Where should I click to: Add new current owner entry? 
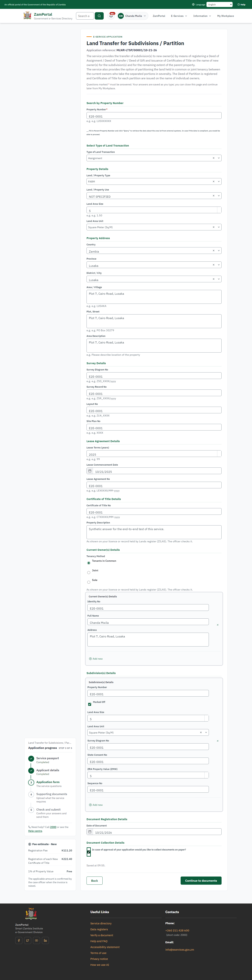(96, 659)
